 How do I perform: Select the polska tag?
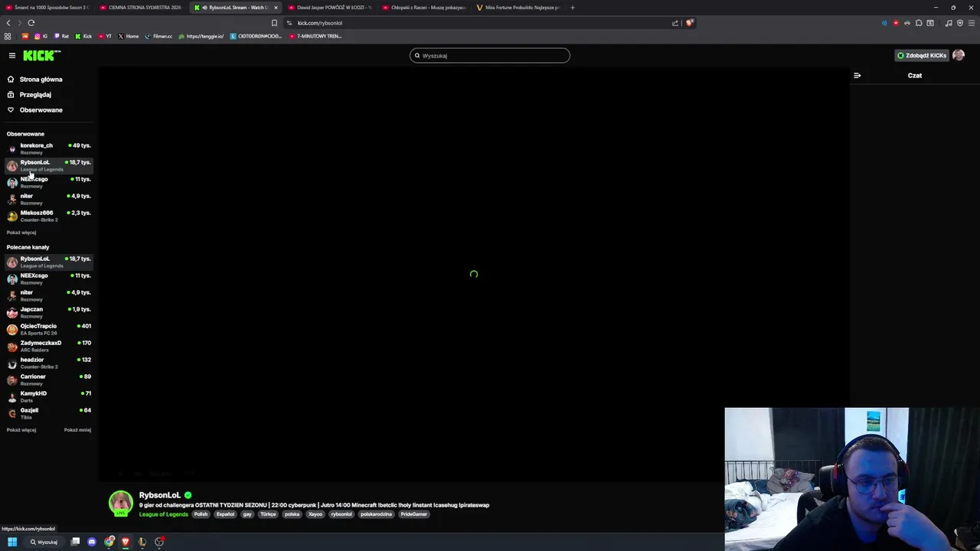click(x=292, y=514)
